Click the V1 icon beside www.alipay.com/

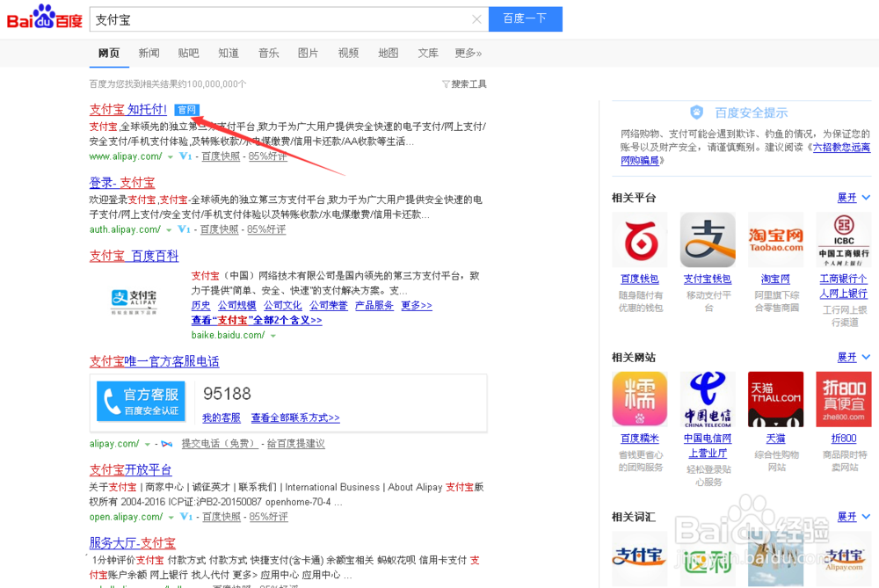[185, 156]
